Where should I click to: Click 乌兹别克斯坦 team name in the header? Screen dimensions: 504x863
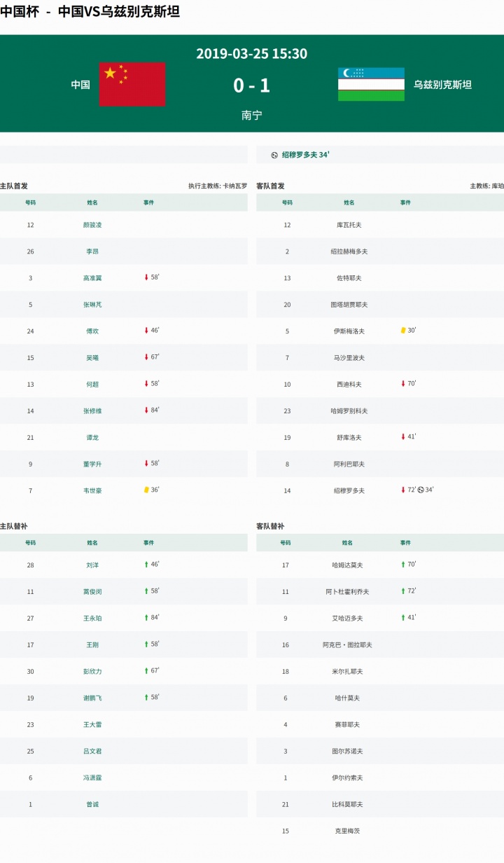(x=442, y=85)
